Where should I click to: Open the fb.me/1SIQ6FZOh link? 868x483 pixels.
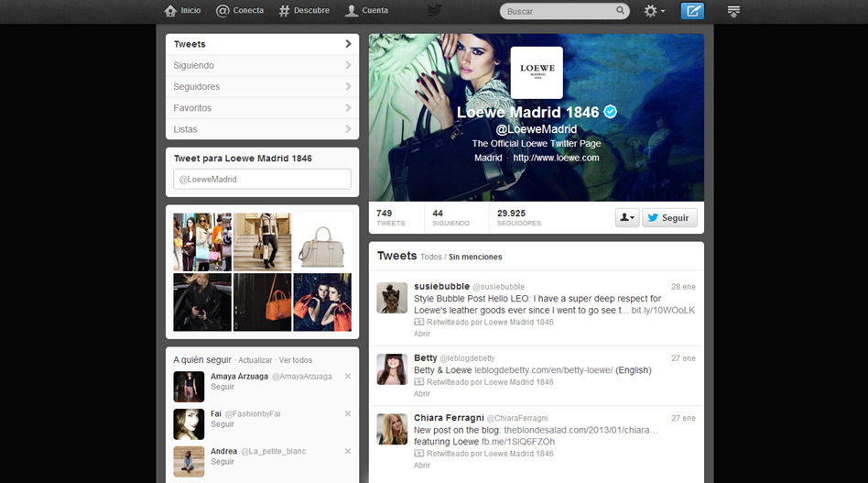click(x=518, y=442)
